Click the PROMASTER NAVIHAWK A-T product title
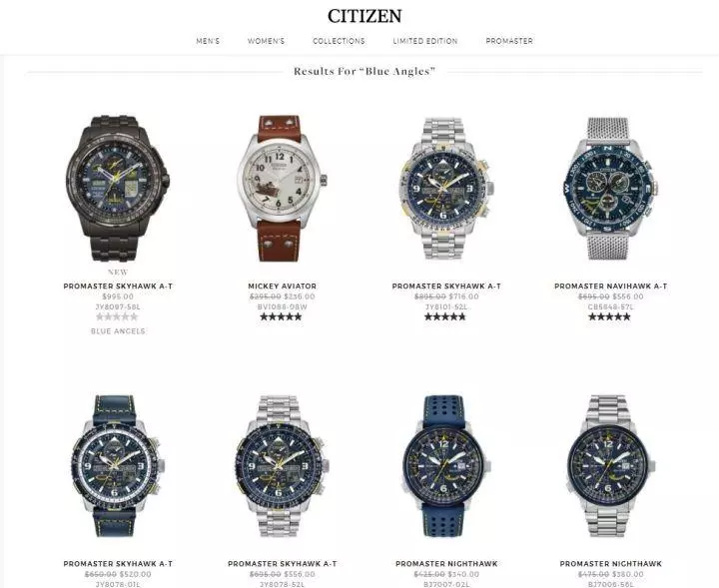719x588 pixels. click(610, 286)
